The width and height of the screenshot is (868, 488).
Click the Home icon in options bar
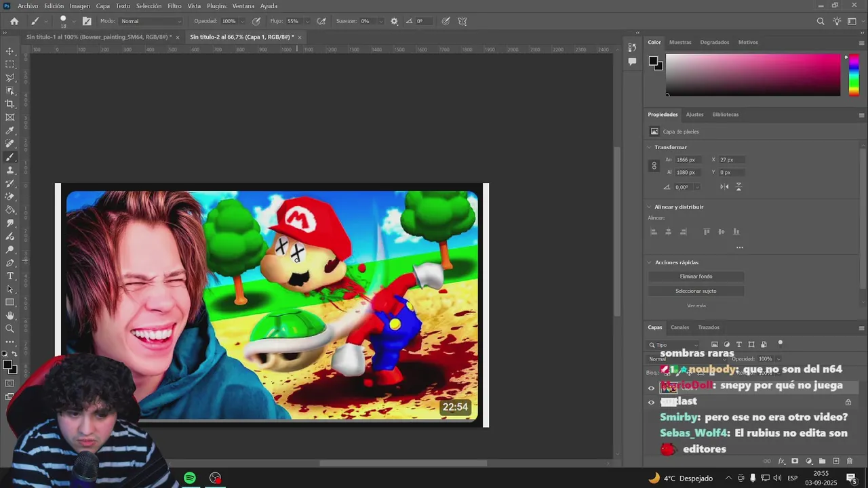point(14,21)
